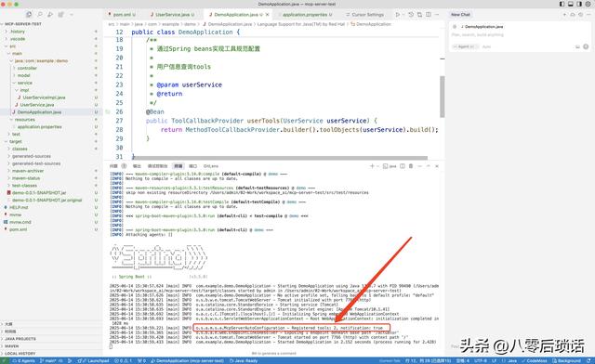Image resolution: width=595 pixels, height=364 pixels.
Task: Open UserService.java in the file tree
Action: coord(37,105)
